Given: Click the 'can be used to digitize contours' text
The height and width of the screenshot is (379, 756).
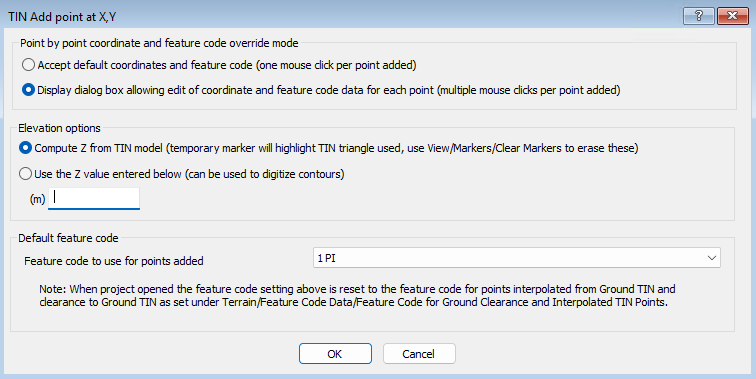Looking at the screenshot, I should pos(265,174).
